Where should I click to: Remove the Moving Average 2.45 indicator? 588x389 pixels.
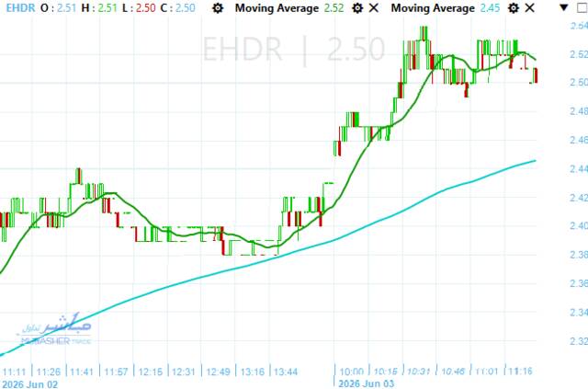click(x=529, y=8)
